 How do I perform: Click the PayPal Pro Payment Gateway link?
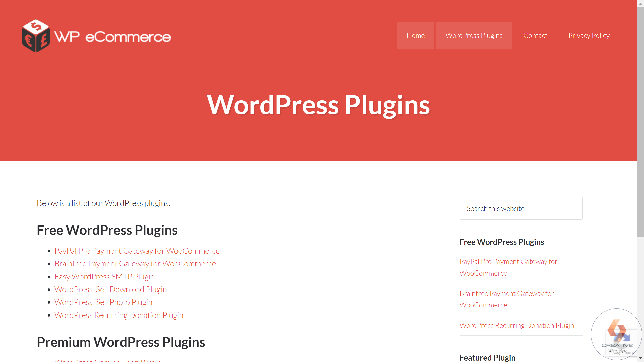tap(137, 251)
